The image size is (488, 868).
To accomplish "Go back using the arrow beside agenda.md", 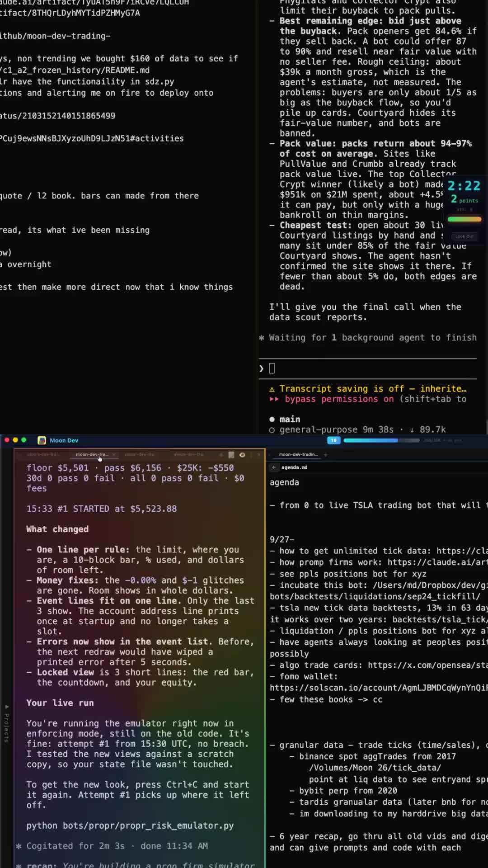I will tap(274, 467).
